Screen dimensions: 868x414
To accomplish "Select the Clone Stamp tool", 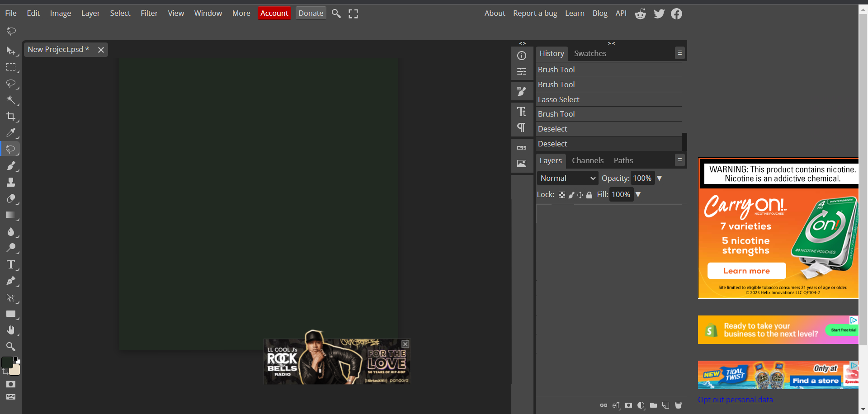I will (x=12, y=182).
